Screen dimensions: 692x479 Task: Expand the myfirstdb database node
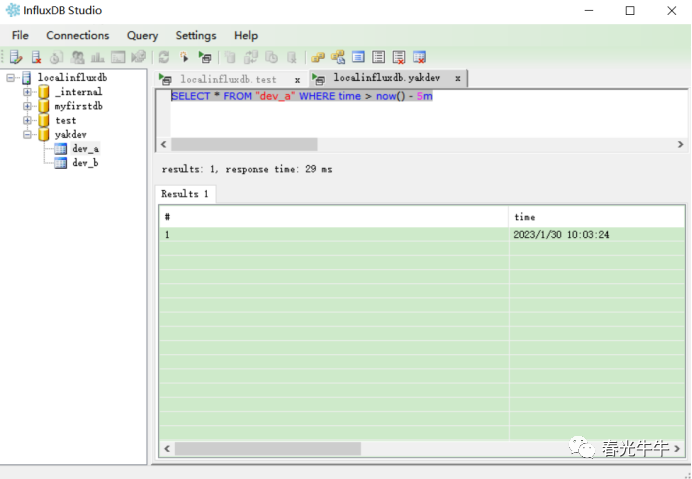pos(27,106)
